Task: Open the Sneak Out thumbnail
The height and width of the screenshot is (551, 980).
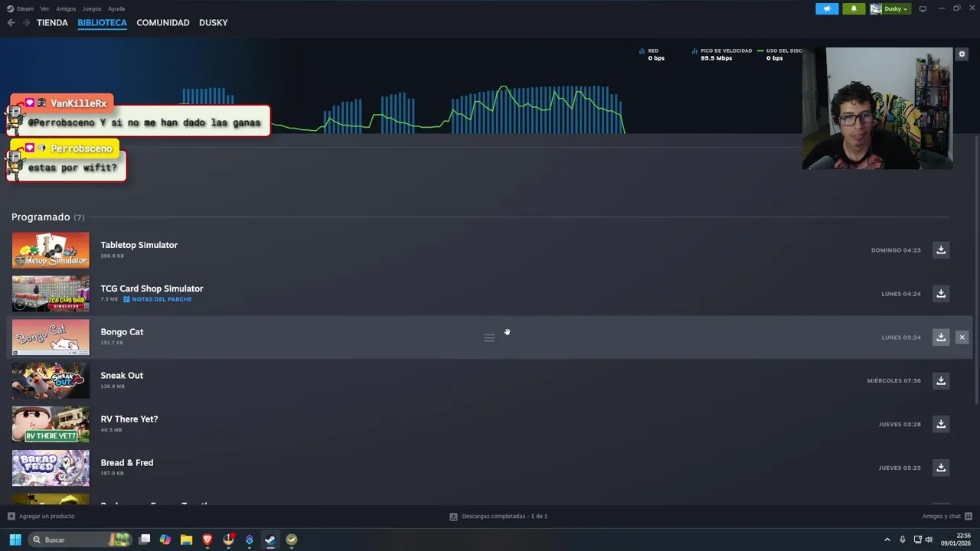Action: tap(51, 380)
